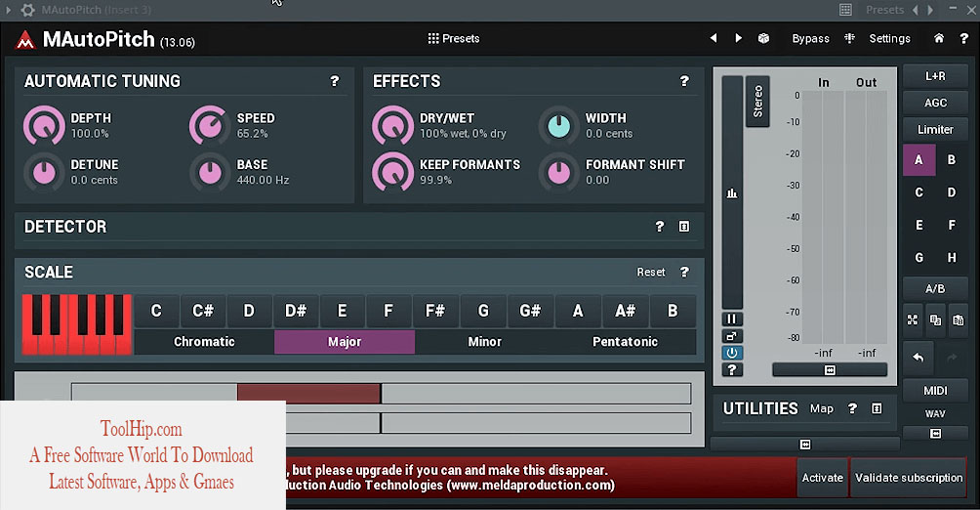Click the width arrows button below the In/Out meters
The height and width of the screenshot is (510, 980).
830,370
